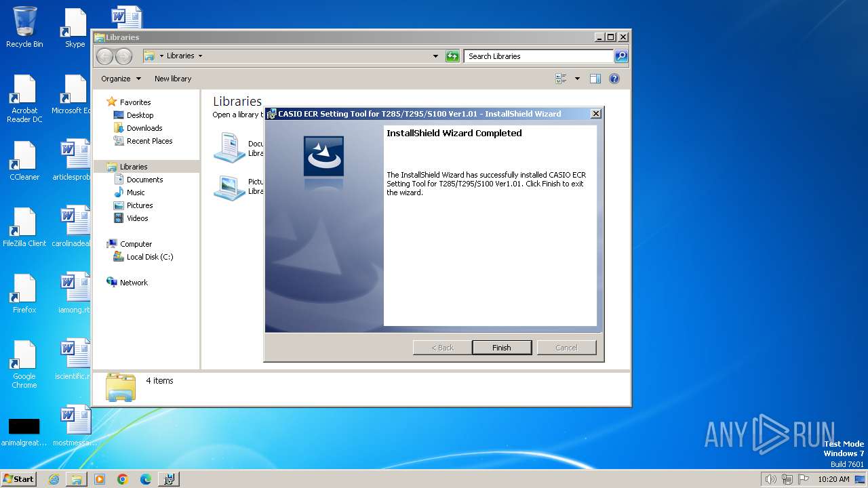Click the Change your view icon
Viewport: 868px width, 488px height.
[x=561, y=79]
